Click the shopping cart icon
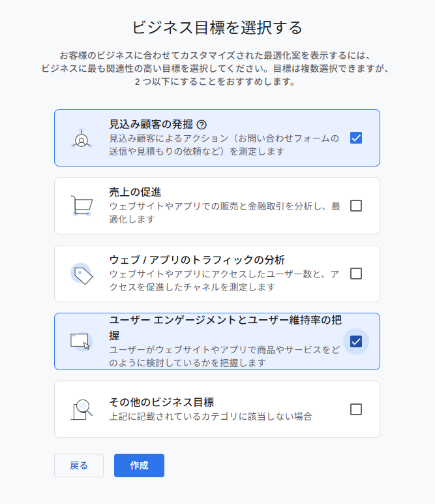The height and width of the screenshot is (504, 435). click(x=82, y=206)
